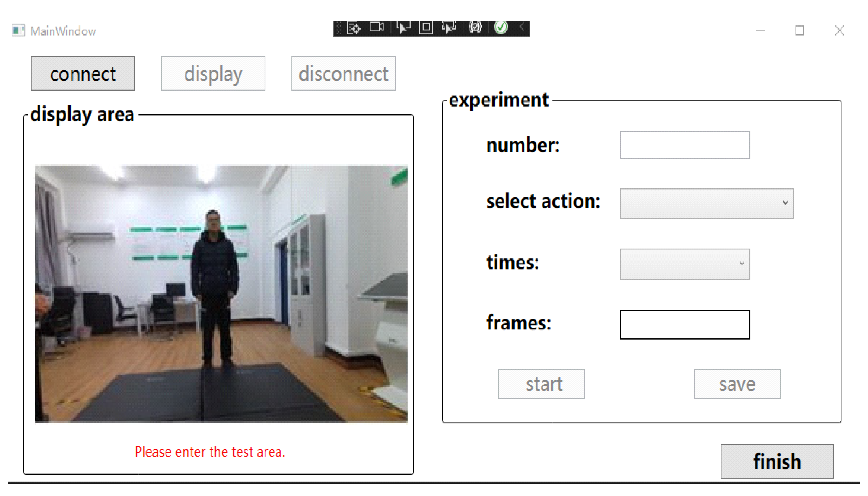Click the save button

coord(737,384)
